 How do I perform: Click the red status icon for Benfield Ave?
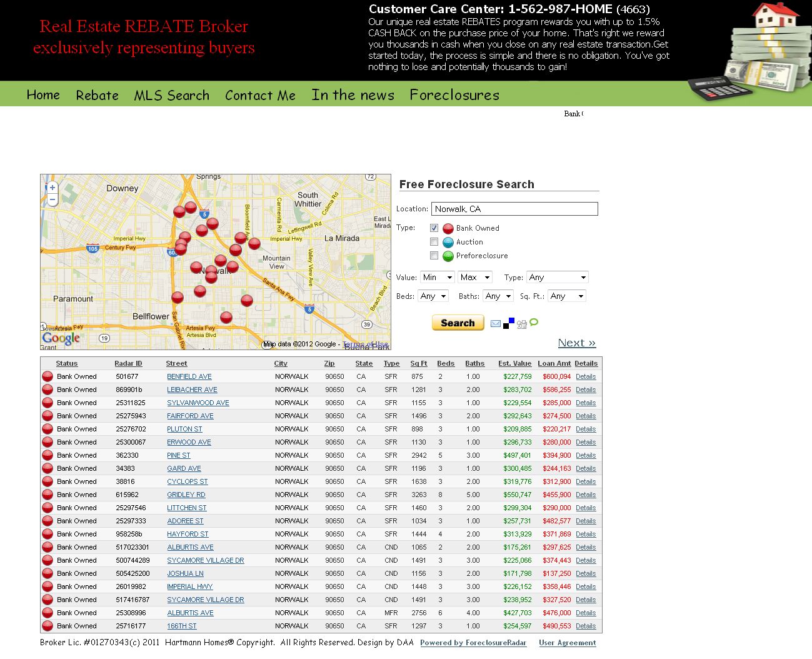(48, 376)
